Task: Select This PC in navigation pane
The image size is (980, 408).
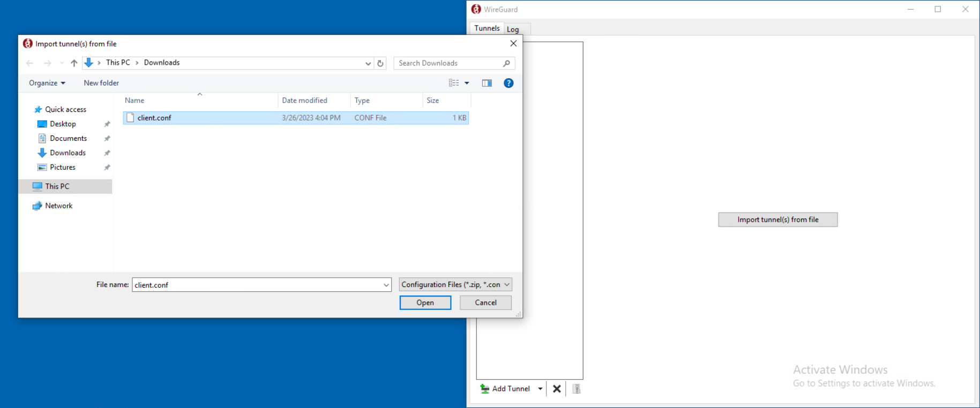Action: coord(65,186)
